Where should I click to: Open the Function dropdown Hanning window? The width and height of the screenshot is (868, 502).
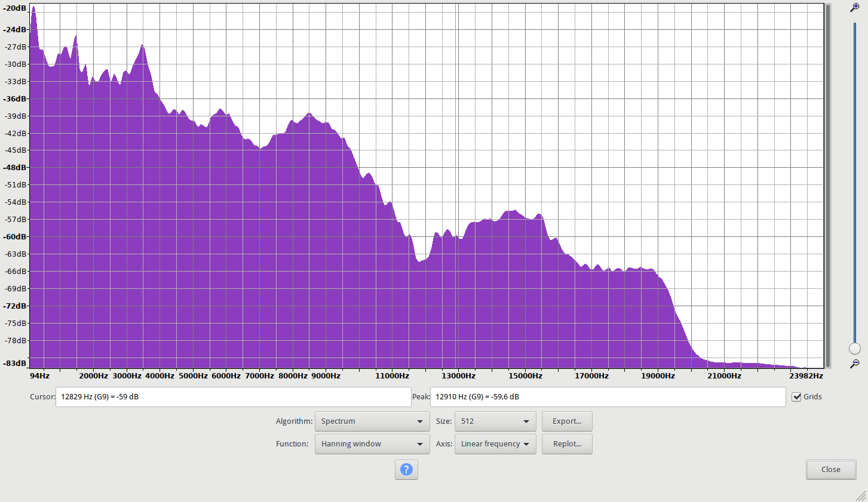(372, 444)
